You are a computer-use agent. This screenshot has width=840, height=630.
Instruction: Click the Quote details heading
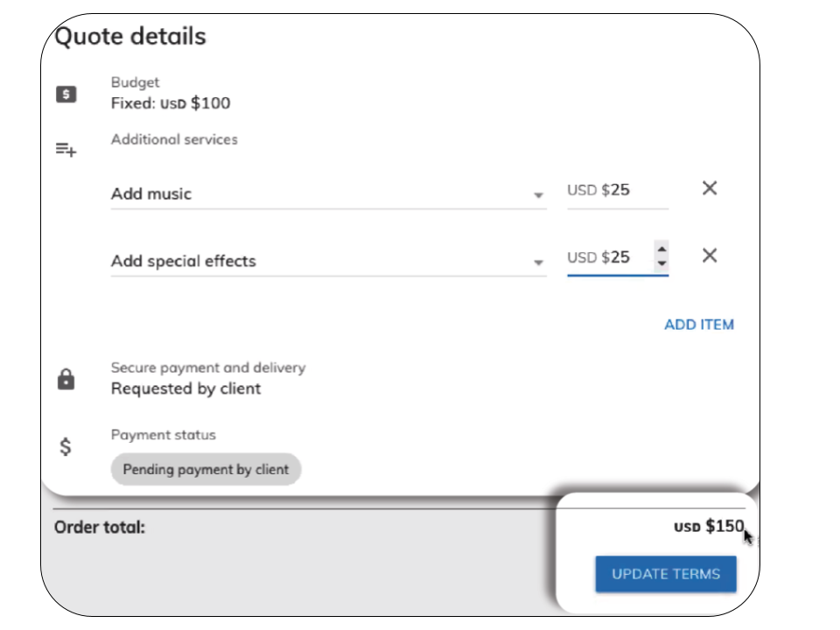pyautogui.click(x=130, y=37)
